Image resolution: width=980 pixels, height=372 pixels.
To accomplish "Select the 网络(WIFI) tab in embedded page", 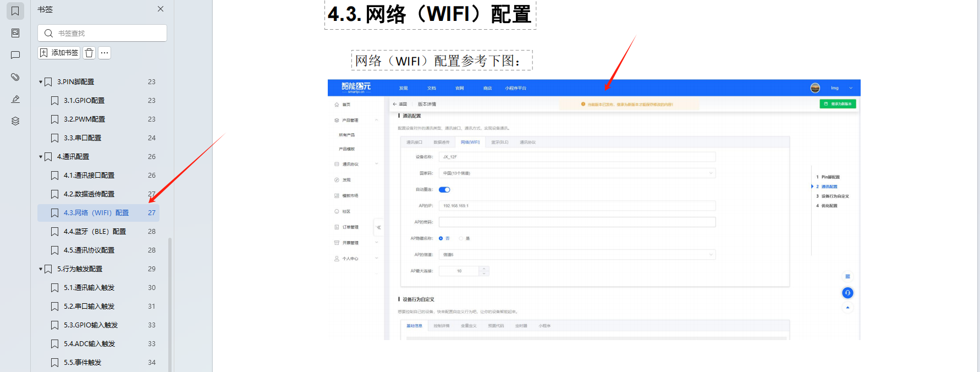I will point(470,142).
